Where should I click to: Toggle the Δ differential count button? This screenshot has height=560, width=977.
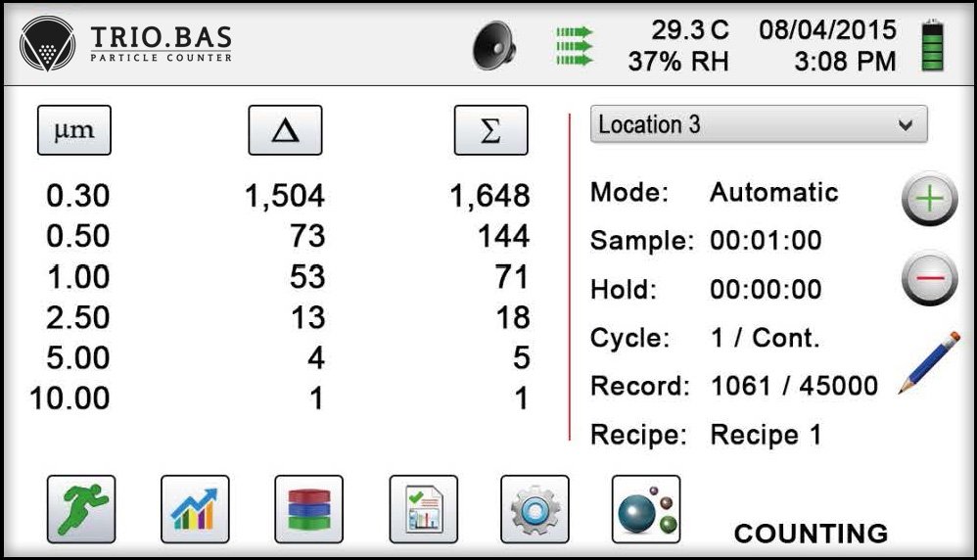coord(285,130)
